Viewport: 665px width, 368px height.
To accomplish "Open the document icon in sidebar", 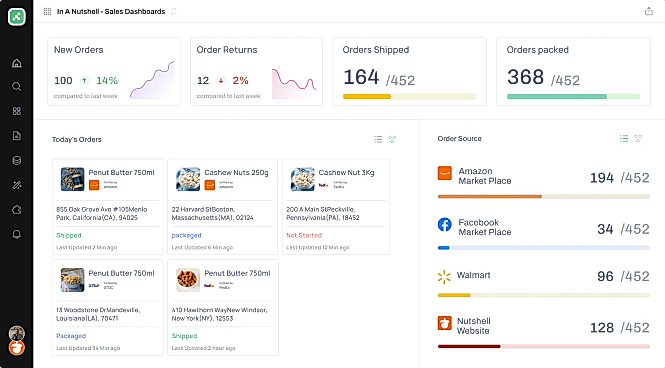I will tap(17, 136).
